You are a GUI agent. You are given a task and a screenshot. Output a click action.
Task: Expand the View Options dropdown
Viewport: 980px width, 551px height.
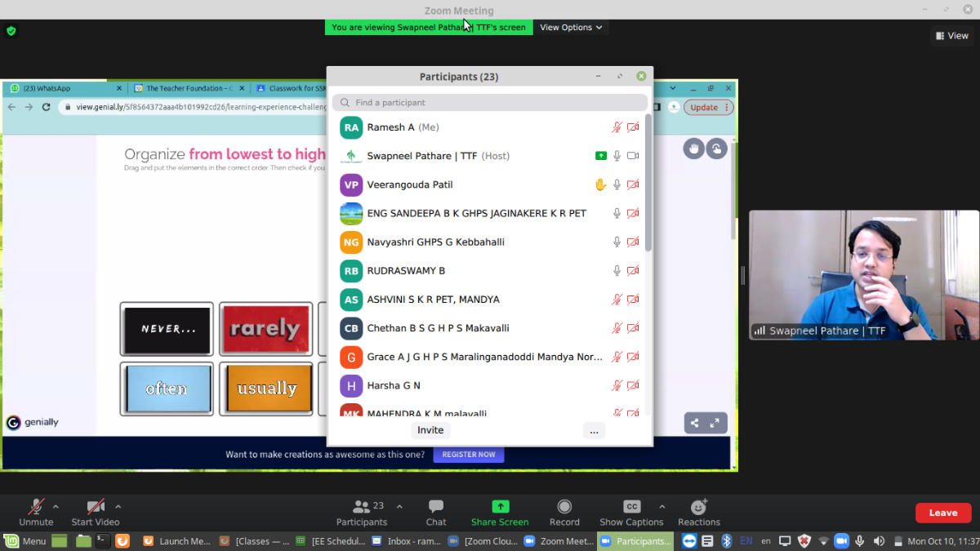570,27
